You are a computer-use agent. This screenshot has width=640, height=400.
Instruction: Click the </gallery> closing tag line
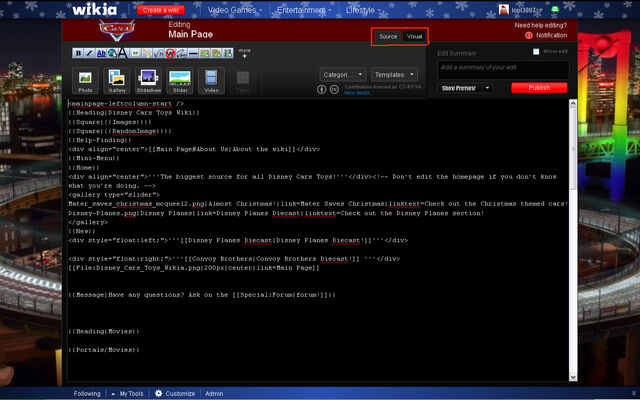(88, 222)
